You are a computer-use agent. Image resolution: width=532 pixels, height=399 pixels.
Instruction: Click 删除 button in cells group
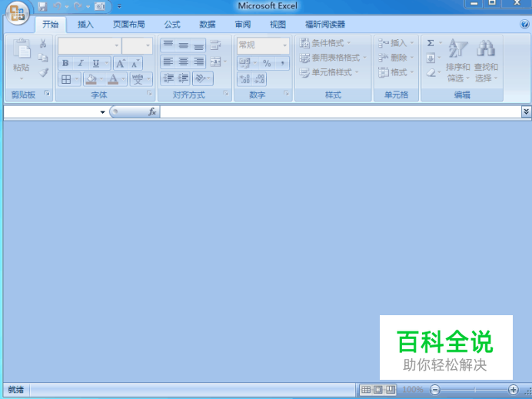point(396,58)
